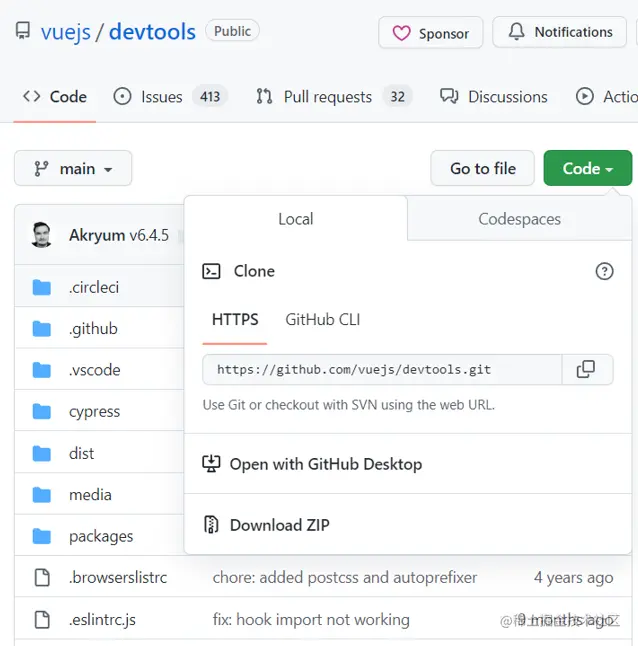Screen dimensions: 638x646
Task: Open commit 'chore: added postcss and autoprefixer'
Action: coord(345,578)
